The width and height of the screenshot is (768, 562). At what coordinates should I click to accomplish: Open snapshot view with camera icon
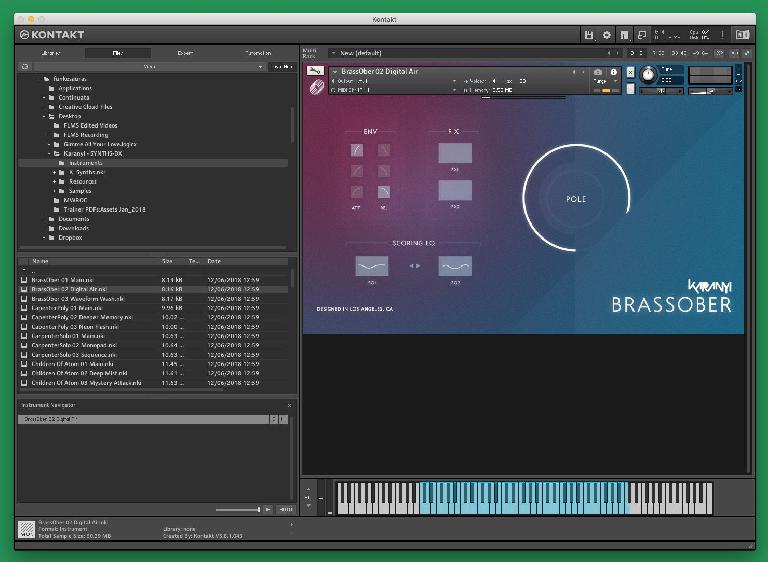598,73
